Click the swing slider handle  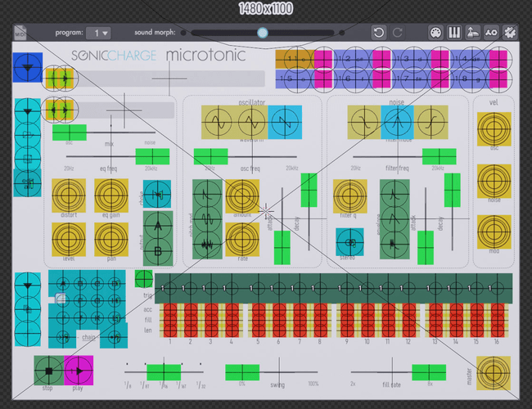click(x=242, y=372)
